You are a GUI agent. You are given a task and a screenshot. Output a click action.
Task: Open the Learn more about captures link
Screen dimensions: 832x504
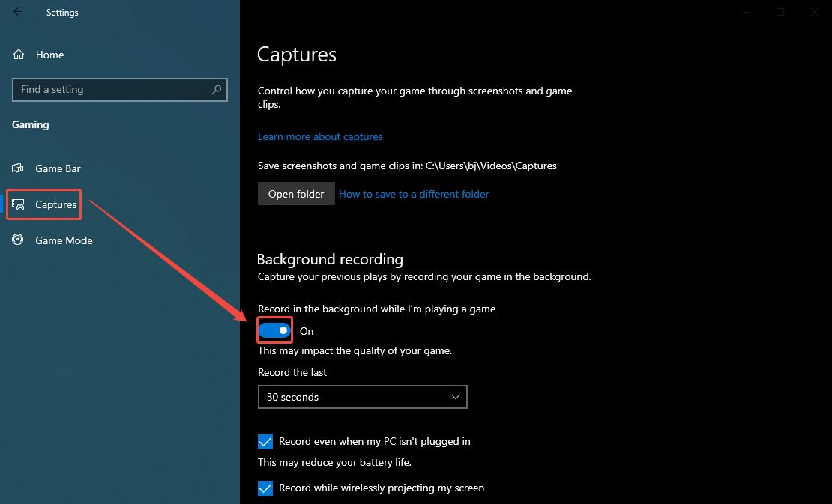(320, 136)
